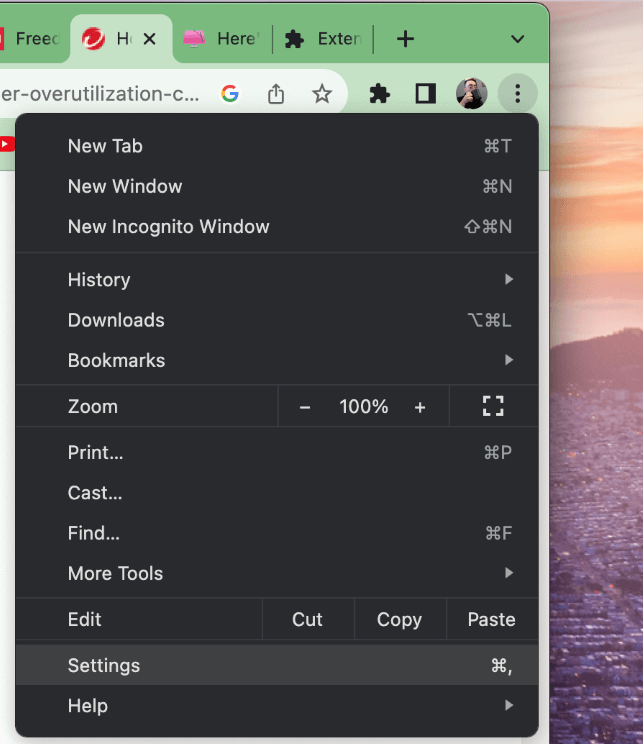The height and width of the screenshot is (744, 643).
Task: Bookmark this page with star icon
Action: point(321,94)
